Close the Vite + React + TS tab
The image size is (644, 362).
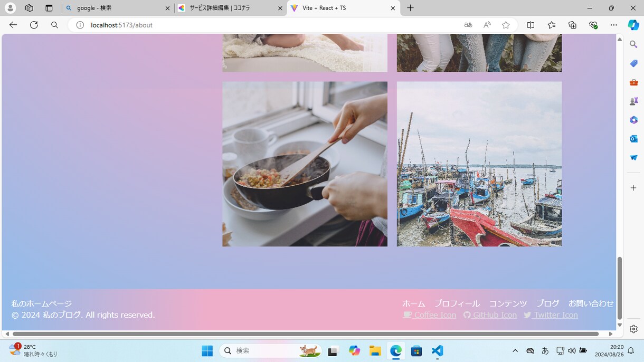tap(393, 8)
